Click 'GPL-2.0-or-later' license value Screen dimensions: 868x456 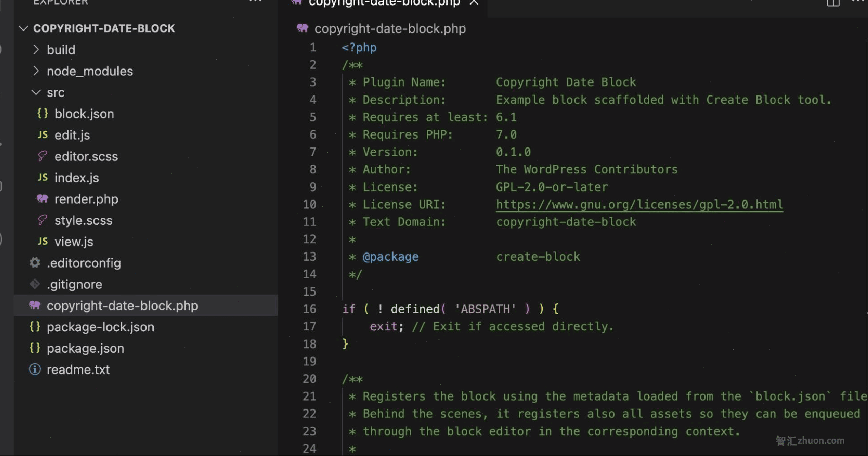(552, 187)
